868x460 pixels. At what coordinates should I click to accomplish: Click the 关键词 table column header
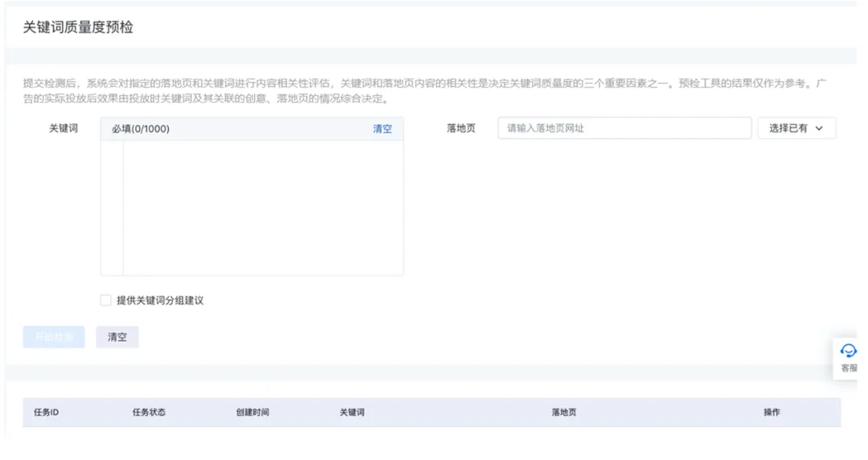pyautogui.click(x=352, y=413)
